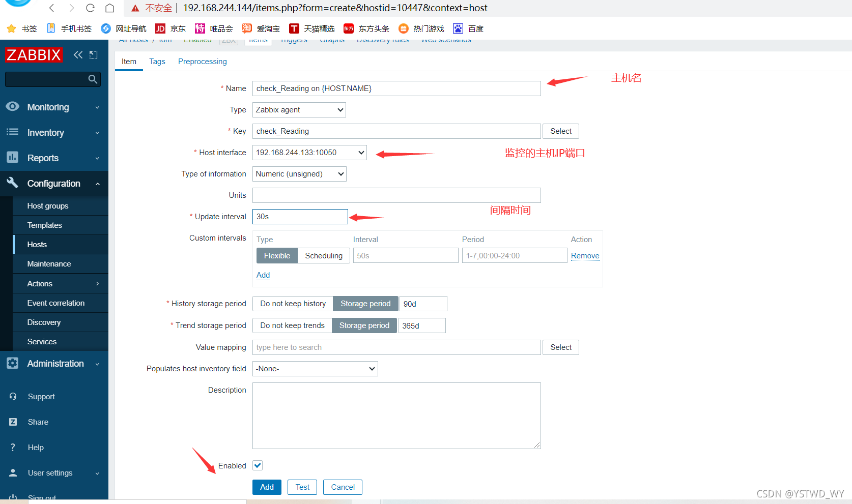The height and width of the screenshot is (504, 852).
Task: Click the Administration gear icon
Action: (x=12, y=363)
